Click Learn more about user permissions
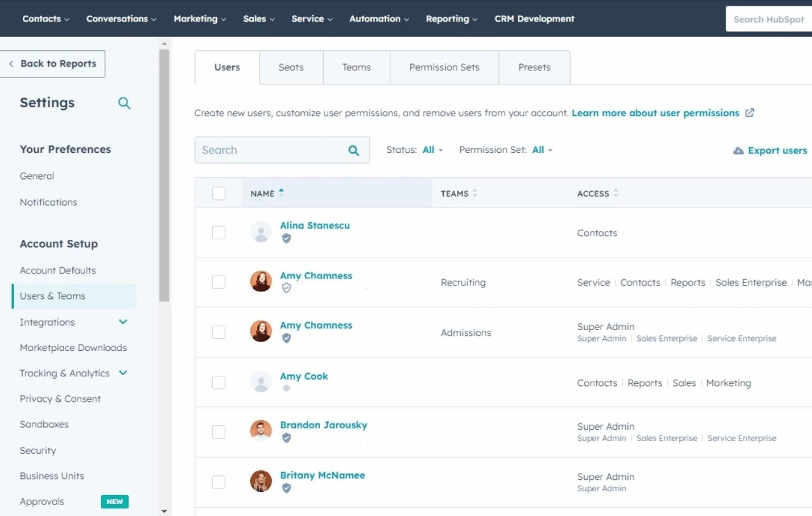 tap(657, 112)
